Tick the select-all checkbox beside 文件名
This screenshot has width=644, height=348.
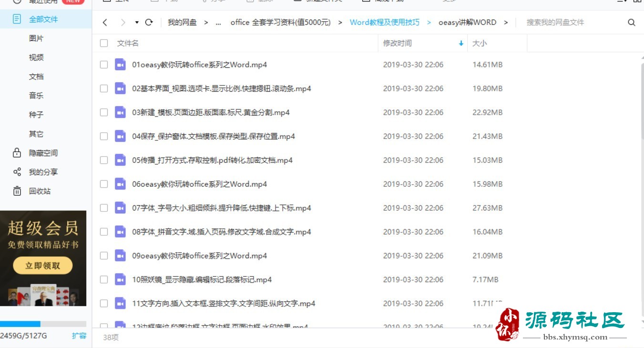[x=104, y=43]
